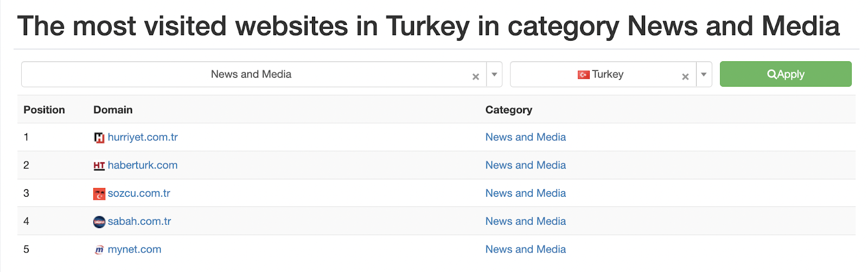This screenshot has height=272, width=868.
Task: Clear the News and Media category selection
Action: (x=476, y=77)
